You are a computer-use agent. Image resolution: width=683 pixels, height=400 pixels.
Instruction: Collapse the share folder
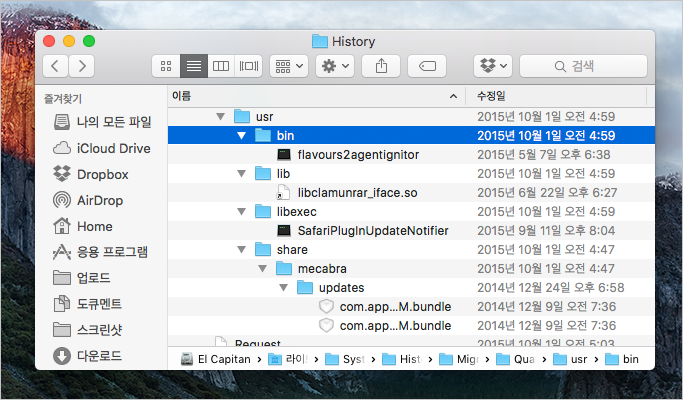click(x=242, y=250)
